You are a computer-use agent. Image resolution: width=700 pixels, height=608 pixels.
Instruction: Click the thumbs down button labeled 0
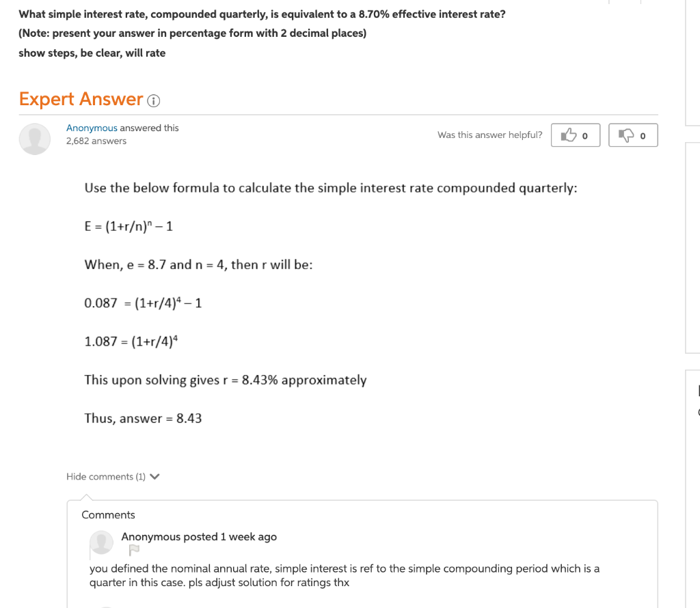(632, 135)
